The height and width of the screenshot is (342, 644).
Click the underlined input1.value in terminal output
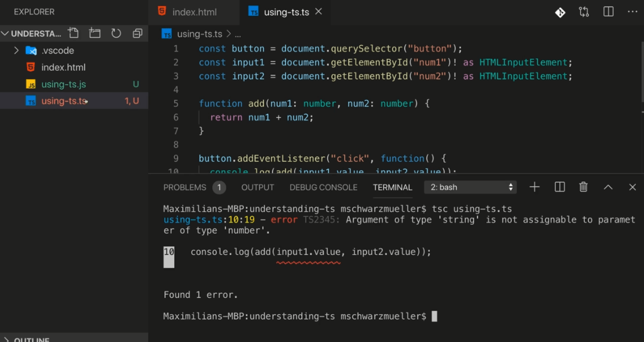(309, 252)
